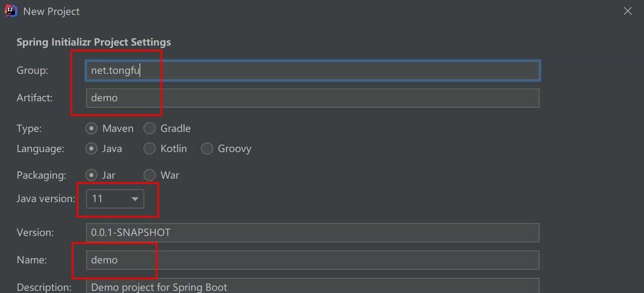The width and height of the screenshot is (644, 293).
Task: Choose the Gradle radio button
Action: [x=149, y=129]
